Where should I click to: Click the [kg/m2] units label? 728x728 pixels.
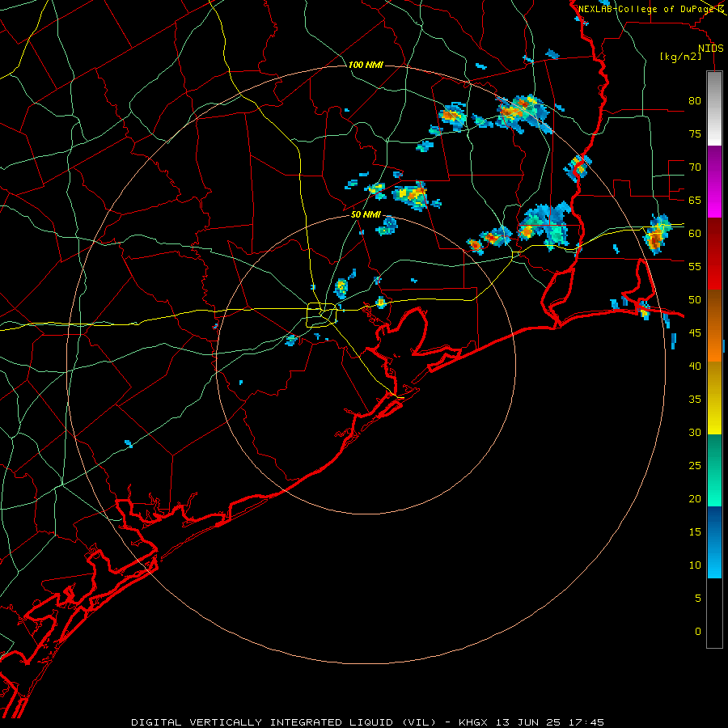click(x=680, y=57)
